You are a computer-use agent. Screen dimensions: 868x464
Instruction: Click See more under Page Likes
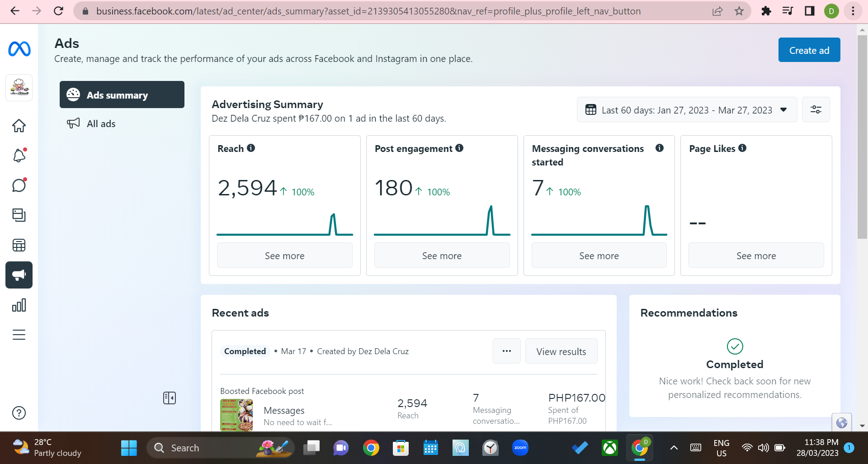click(756, 256)
